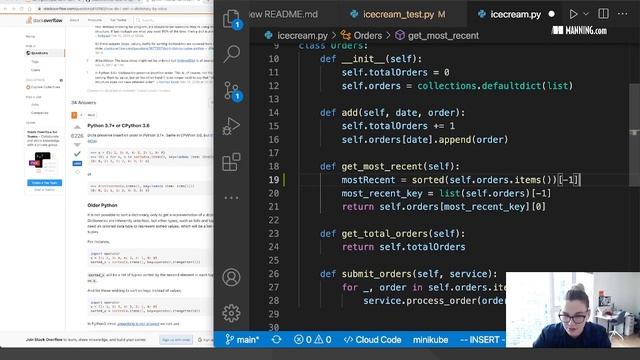Open the Manage settings gear
The height and width of the screenshot is (360, 640).
click(231, 313)
